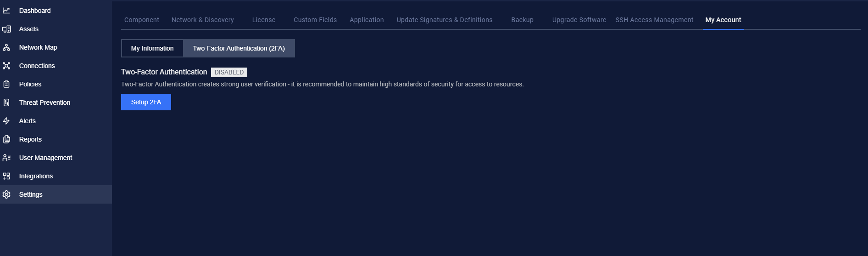Go to SSH Access Management tab
This screenshot has width=868, height=256.
(x=654, y=20)
